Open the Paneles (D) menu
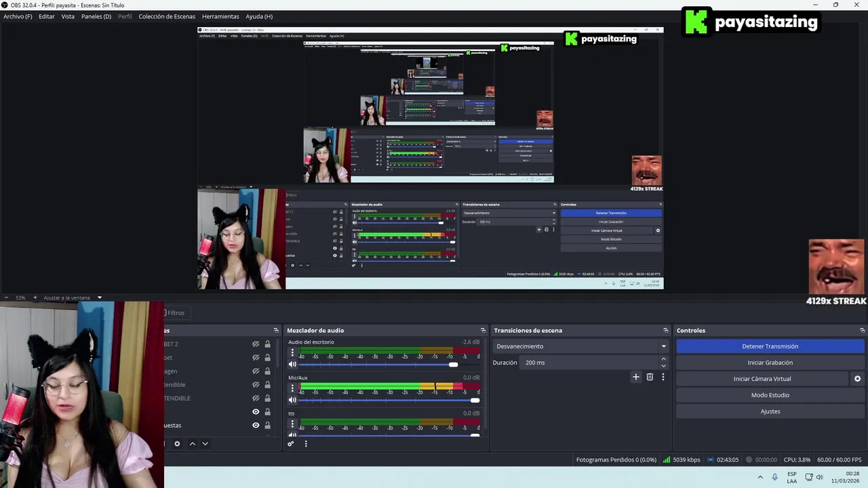 (x=96, y=16)
